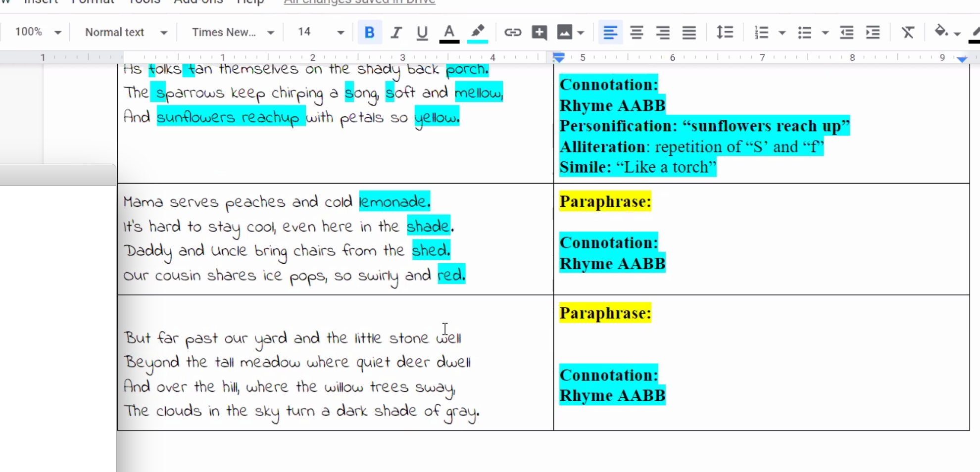Click the highlighted word "red."

(x=451, y=274)
